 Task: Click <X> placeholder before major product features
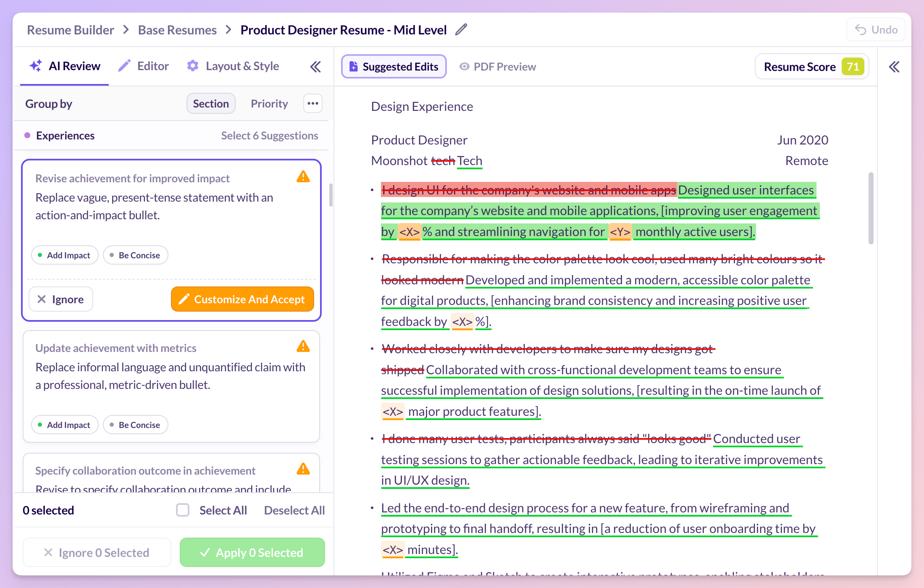tap(393, 412)
